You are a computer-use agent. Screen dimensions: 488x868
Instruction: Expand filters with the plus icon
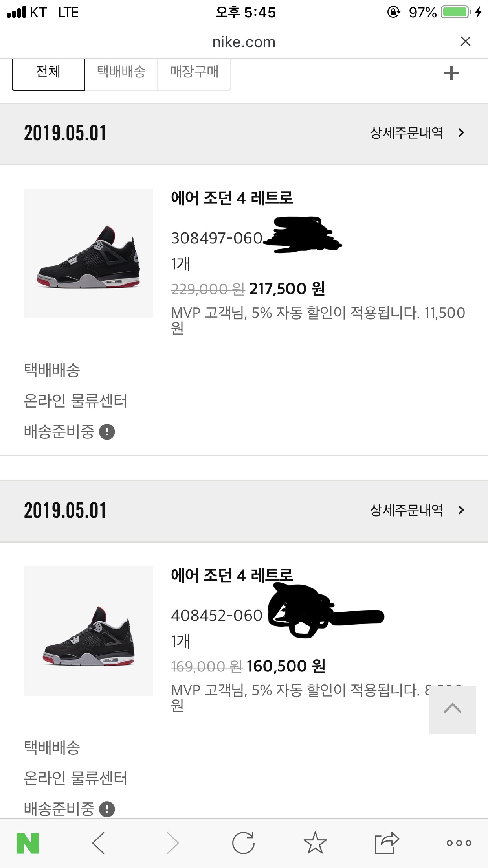pos(451,73)
